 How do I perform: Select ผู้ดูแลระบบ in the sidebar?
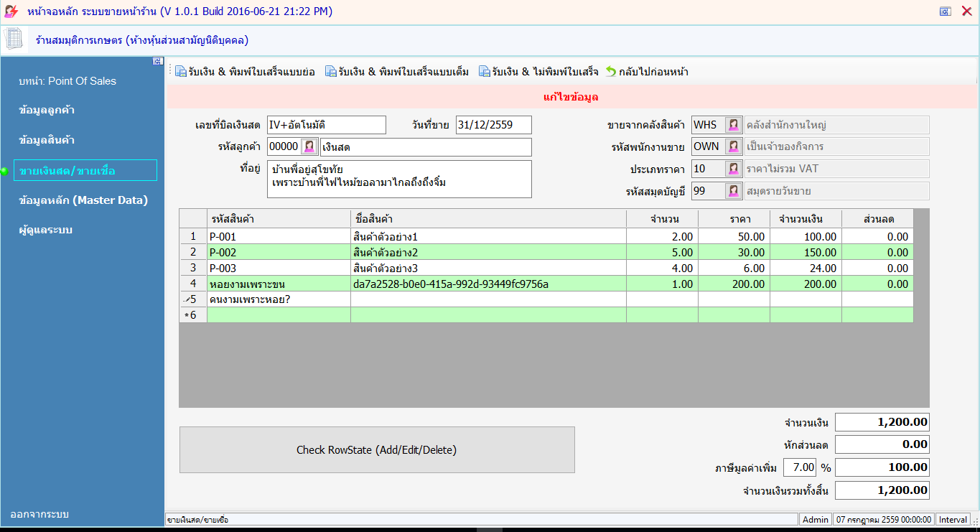[46, 230]
